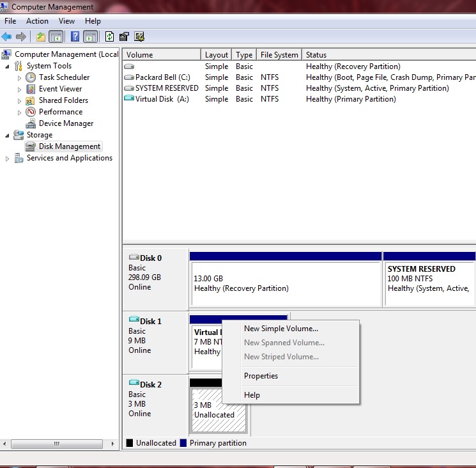
Task: Click the Performance gauge icon in tree
Action: [x=31, y=112]
